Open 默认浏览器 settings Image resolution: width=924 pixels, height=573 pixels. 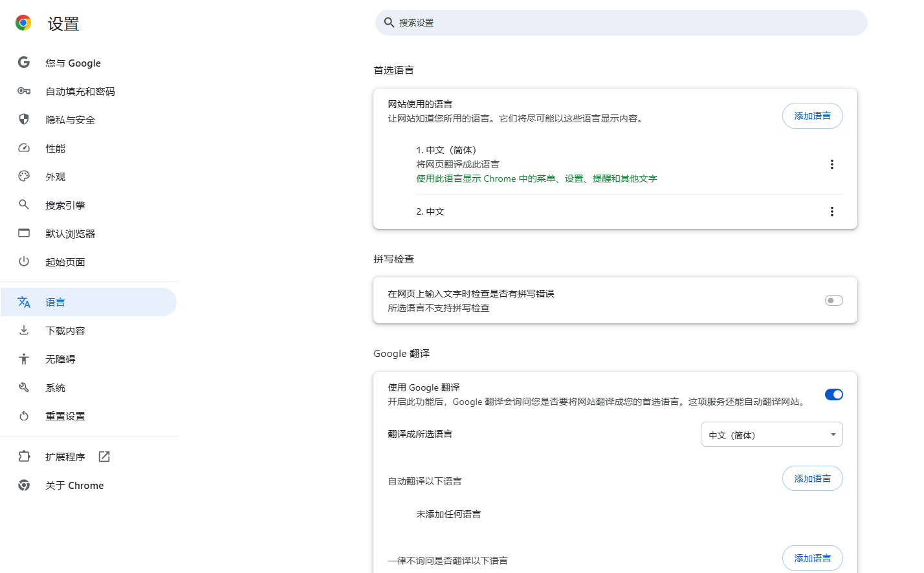tap(89, 233)
